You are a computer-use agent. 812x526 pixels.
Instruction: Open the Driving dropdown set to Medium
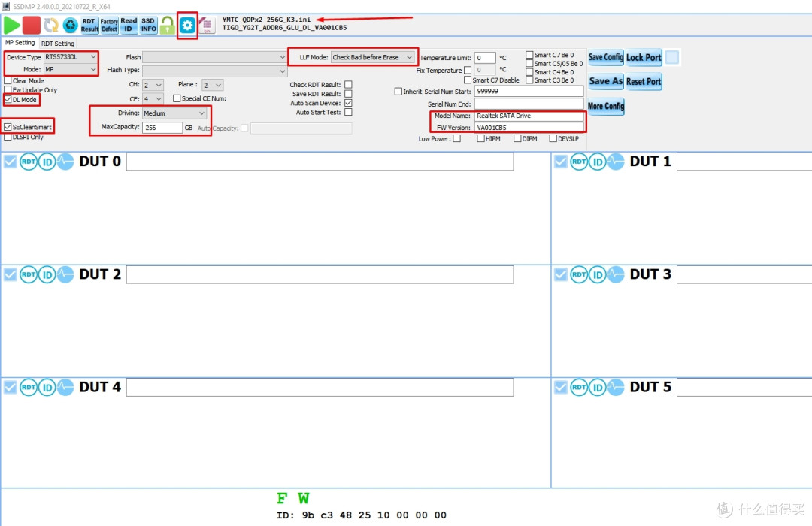click(174, 113)
